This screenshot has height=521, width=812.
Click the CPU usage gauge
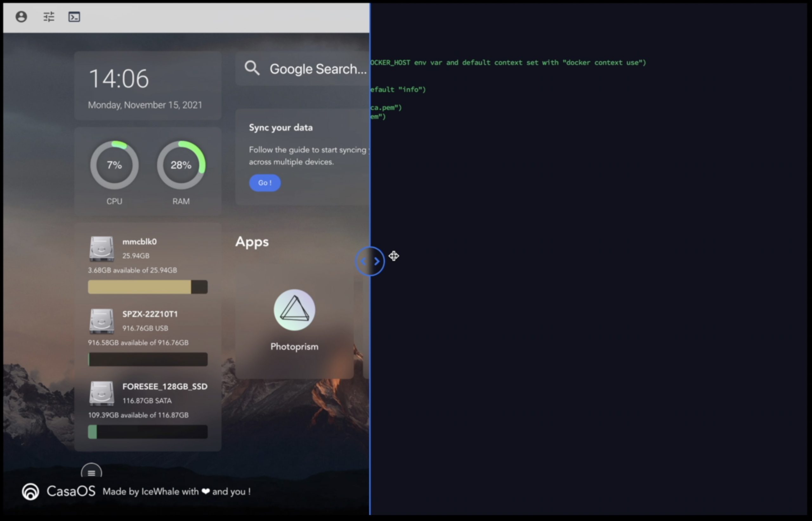[x=114, y=165]
